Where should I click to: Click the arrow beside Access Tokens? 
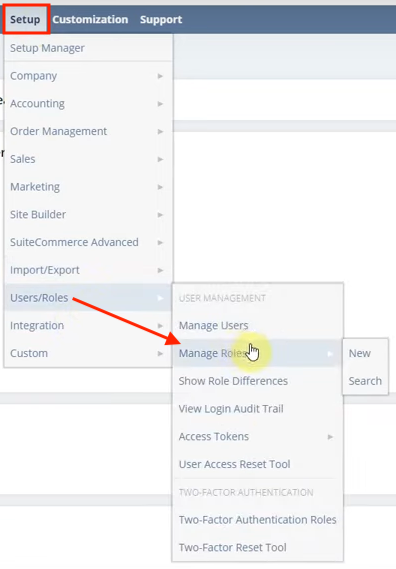[x=330, y=437]
